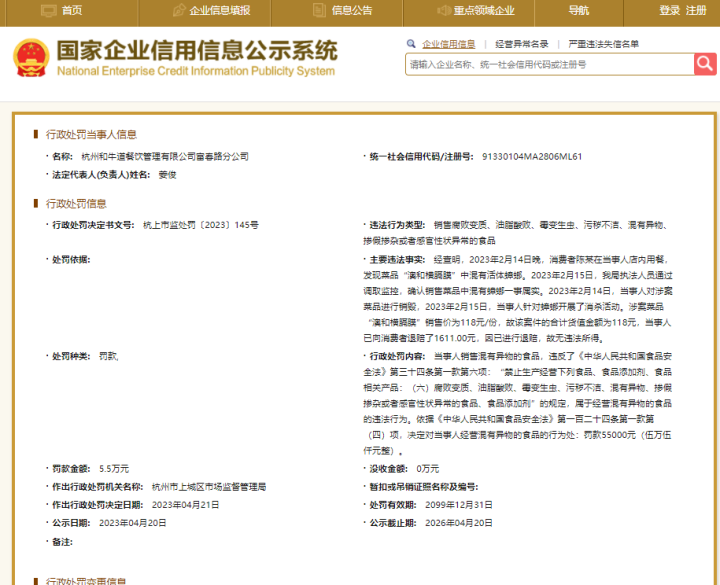Select the 企业信用信息 search tab
The image size is (720, 585).
point(448,44)
